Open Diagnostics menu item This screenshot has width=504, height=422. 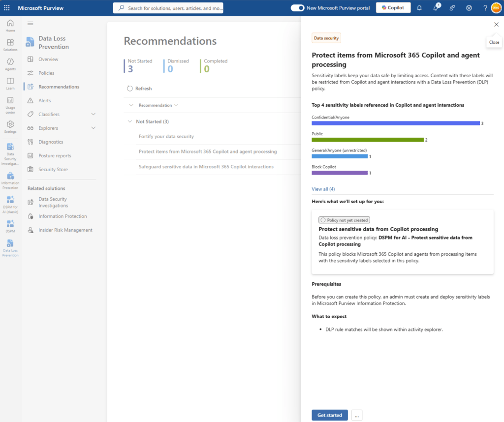click(51, 142)
